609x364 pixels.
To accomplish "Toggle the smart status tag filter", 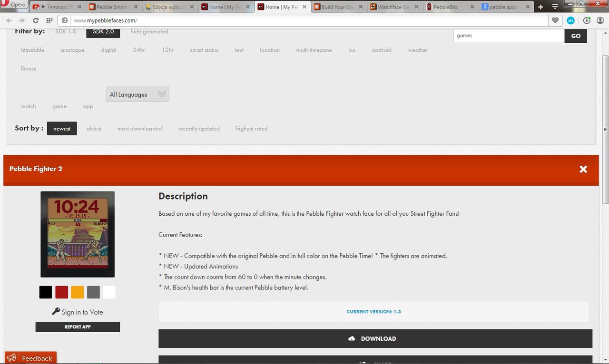I will (204, 50).
